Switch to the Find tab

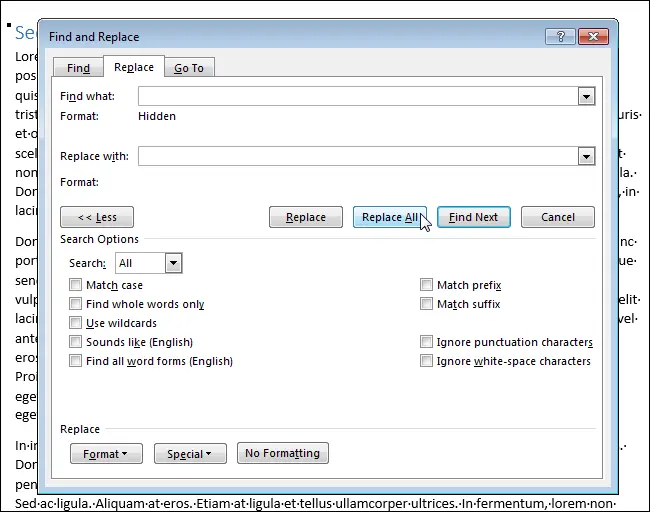(x=78, y=68)
